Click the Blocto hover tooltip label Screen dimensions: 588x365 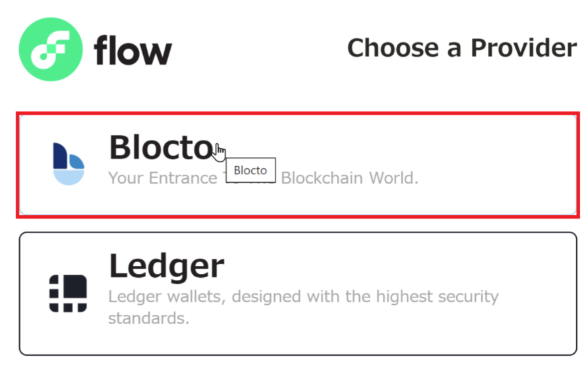coord(250,170)
